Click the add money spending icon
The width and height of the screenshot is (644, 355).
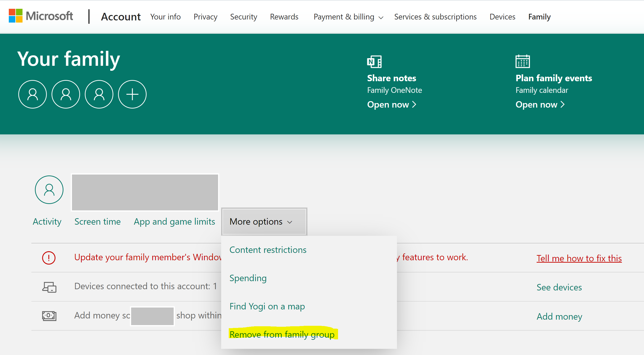point(48,316)
